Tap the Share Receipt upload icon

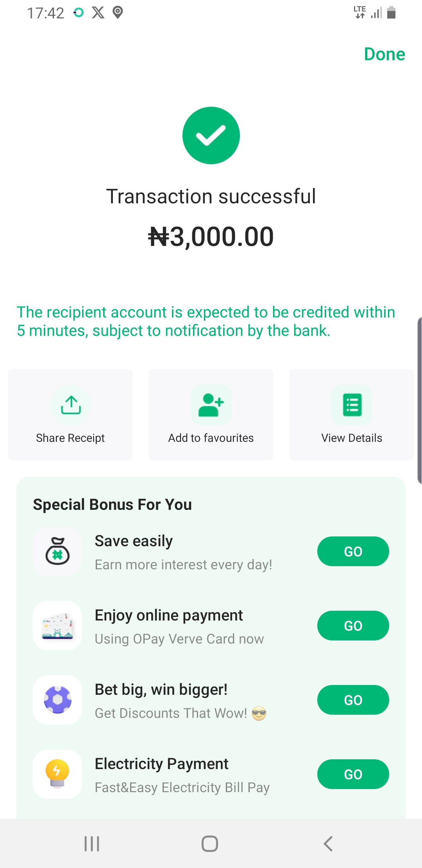(x=71, y=405)
